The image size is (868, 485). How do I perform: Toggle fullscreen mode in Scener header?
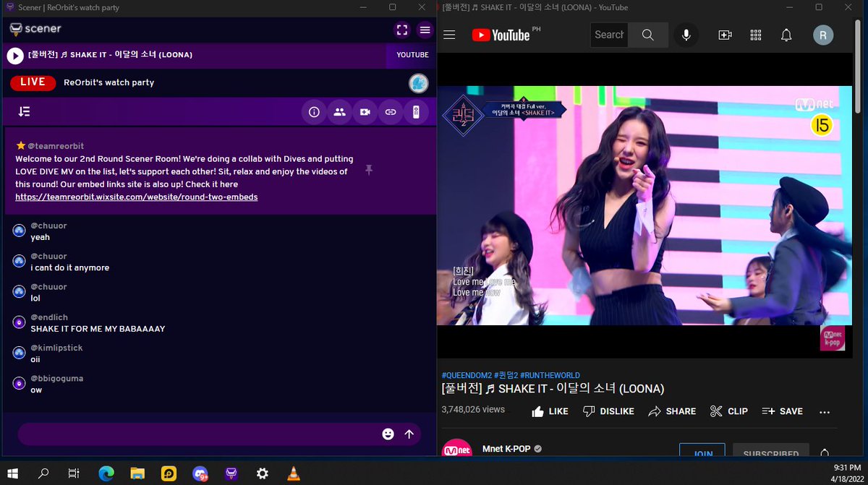(x=401, y=30)
